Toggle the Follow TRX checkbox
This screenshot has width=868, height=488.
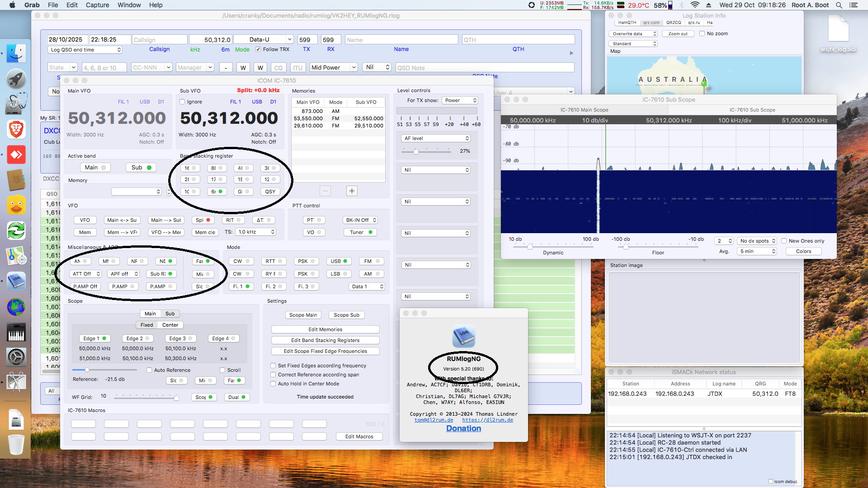pyautogui.click(x=258, y=49)
